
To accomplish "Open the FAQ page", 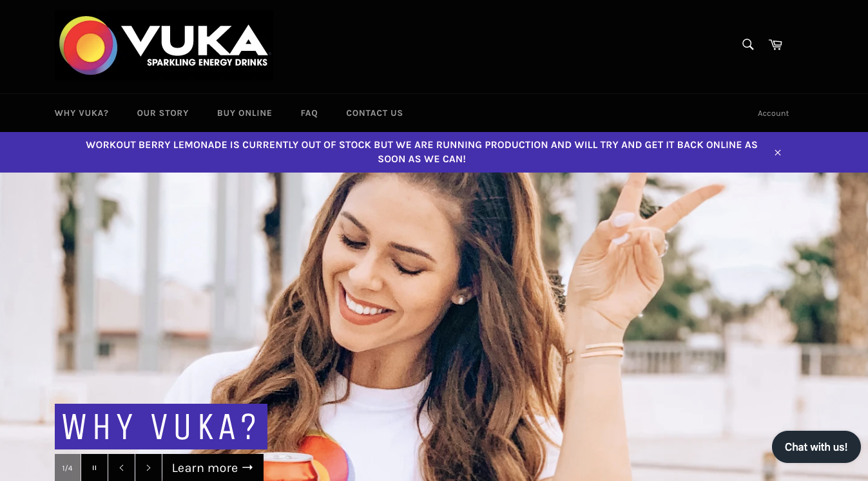I will click(x=309, y=113).
